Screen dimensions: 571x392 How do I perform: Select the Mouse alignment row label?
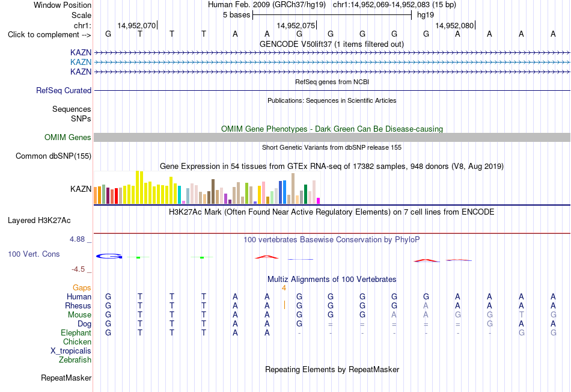coord(79,315)
